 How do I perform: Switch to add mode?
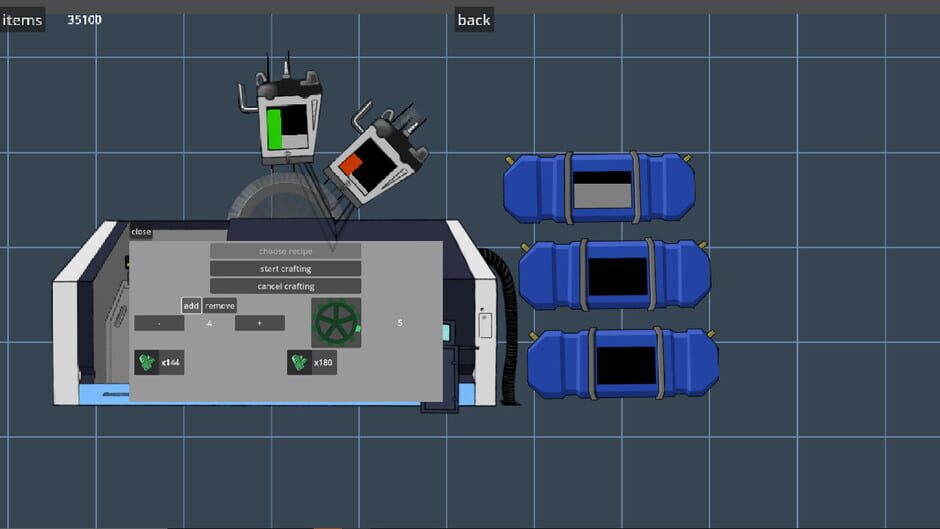[191, 306]
